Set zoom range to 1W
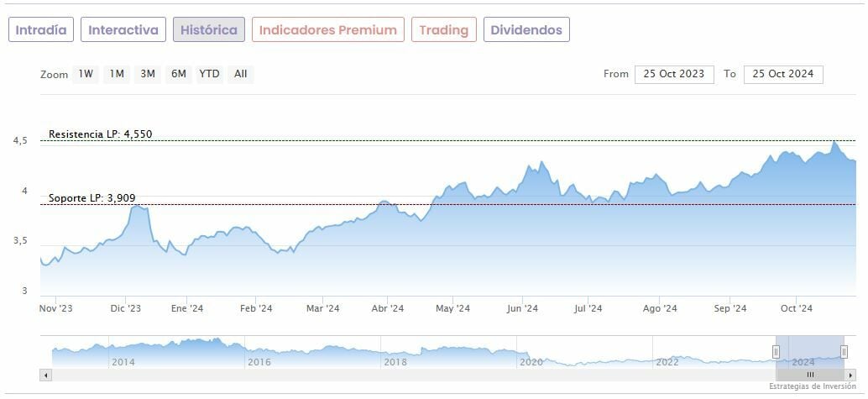This screenshot has width=868, height=399. pyautogui.click(x=86, y=74)
